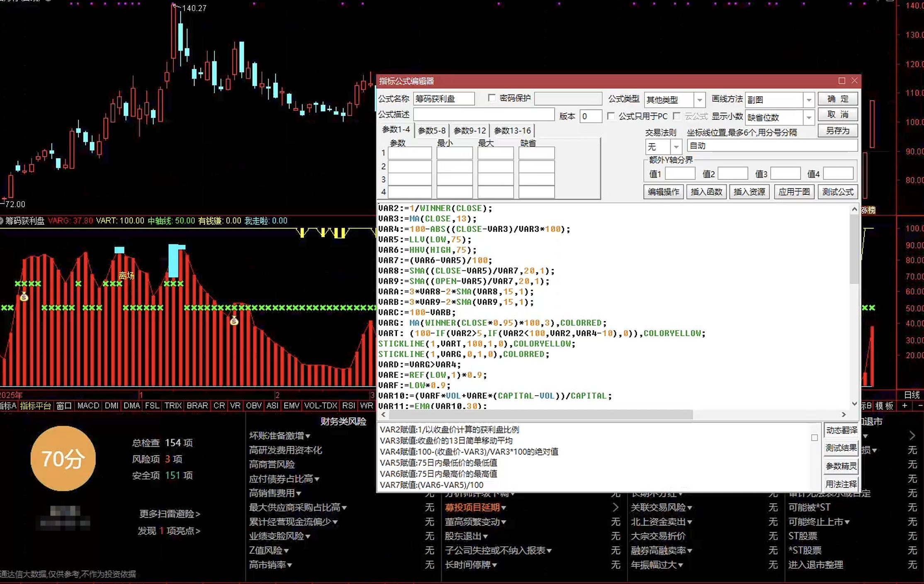Click the 70分 score badge
Screen dimensions: 924x584
point(63,458)
